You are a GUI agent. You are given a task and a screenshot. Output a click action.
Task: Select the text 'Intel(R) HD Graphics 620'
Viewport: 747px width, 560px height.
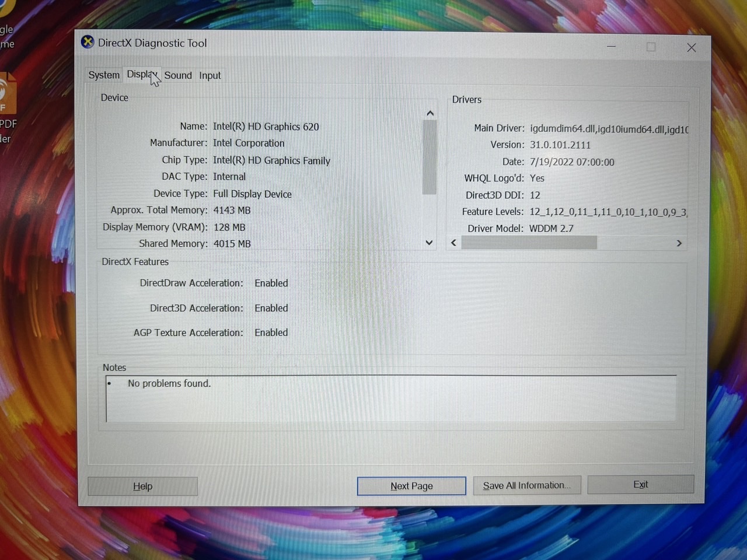pyautogui.click(x=266, y=127)
